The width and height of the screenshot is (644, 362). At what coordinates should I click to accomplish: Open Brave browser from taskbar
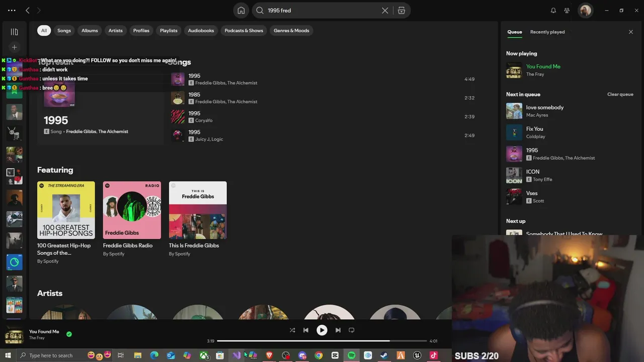point(269,355)
